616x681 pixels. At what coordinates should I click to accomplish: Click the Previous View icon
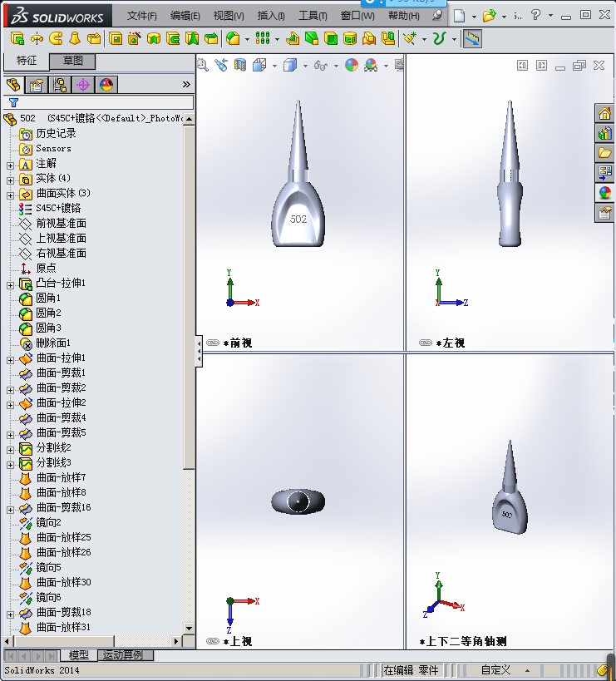click(x=221, y=65)
